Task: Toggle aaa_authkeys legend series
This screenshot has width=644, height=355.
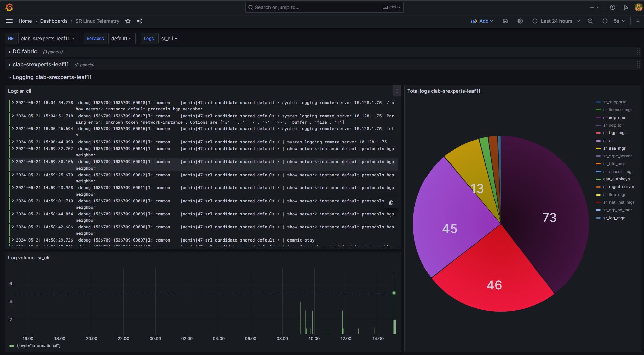Action: (616, 179)
